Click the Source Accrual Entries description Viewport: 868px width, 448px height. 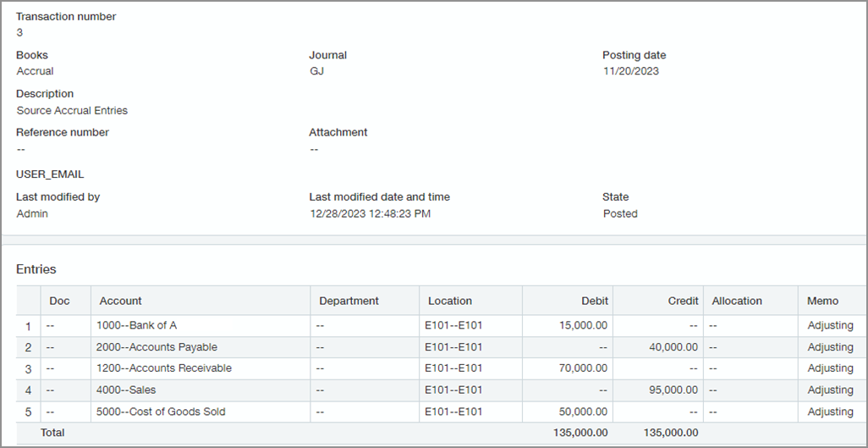pyautogui.click(x=72, y=110)
